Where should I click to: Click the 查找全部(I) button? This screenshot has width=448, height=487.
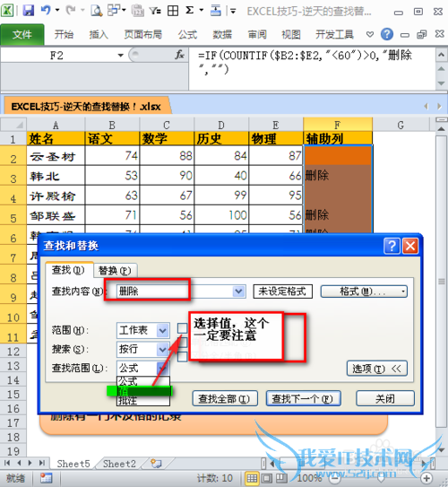[x=224, y=398]
